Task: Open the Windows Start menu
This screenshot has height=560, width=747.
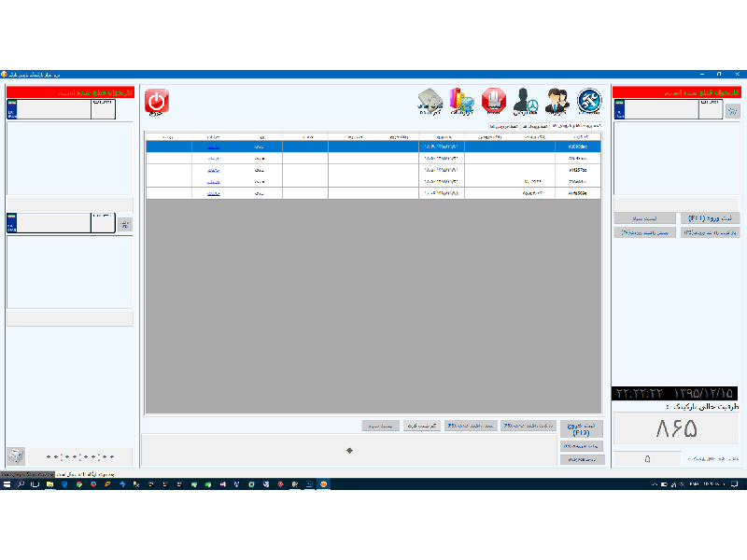Action: tap(7, 484)
